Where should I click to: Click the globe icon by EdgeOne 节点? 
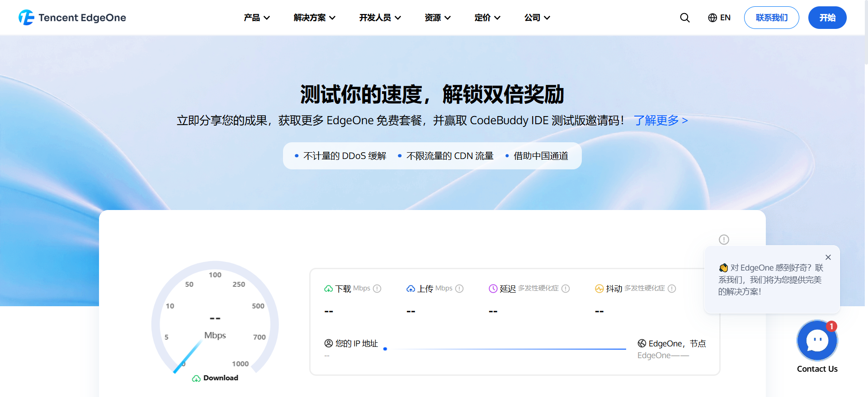pos(642,343)
